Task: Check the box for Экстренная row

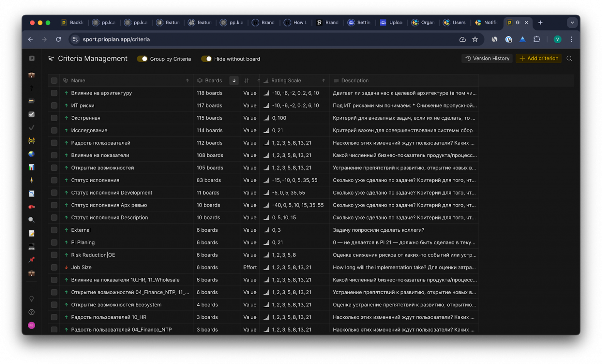Action: click(54, 118)
